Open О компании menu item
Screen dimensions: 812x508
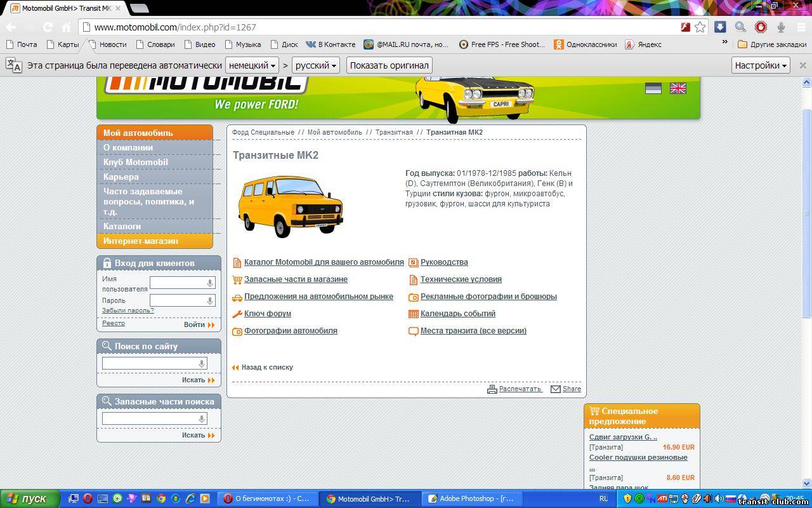(x=155, y=147)
